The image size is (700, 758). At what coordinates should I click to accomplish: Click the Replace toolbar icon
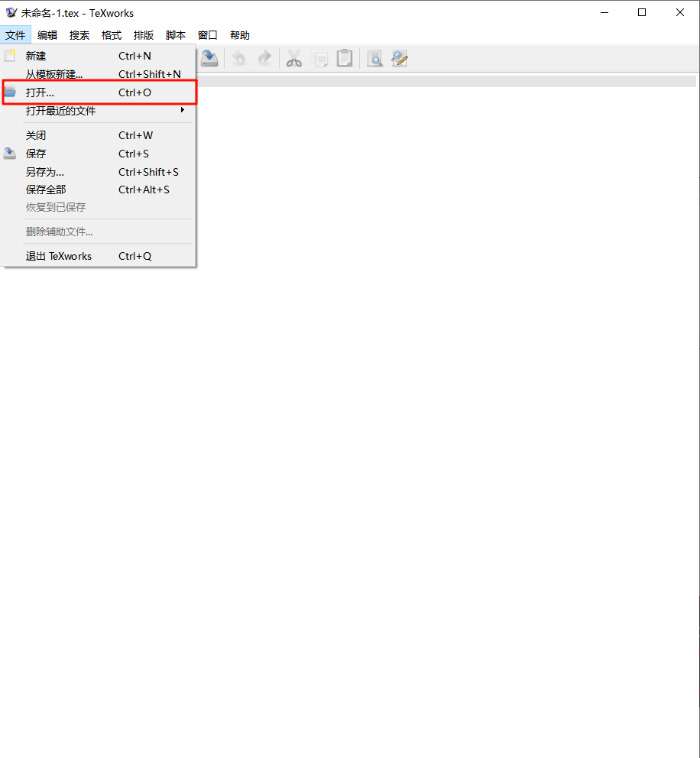coord(399,59)
